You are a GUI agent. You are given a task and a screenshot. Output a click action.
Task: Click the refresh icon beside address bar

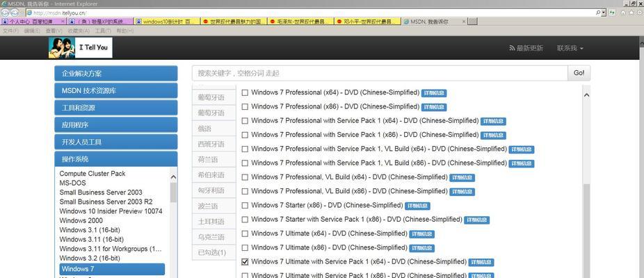click(613, 13)
